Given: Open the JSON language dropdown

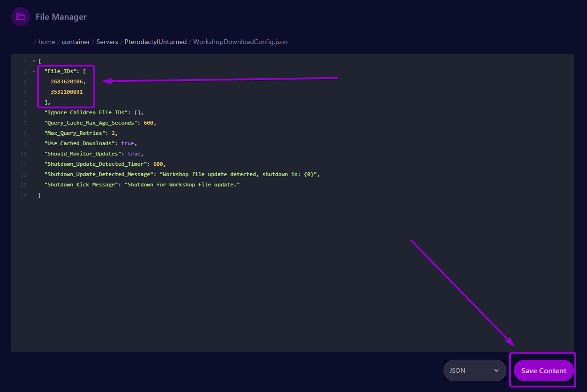Looking at the screenshot, I should click(x=474, y=370).
